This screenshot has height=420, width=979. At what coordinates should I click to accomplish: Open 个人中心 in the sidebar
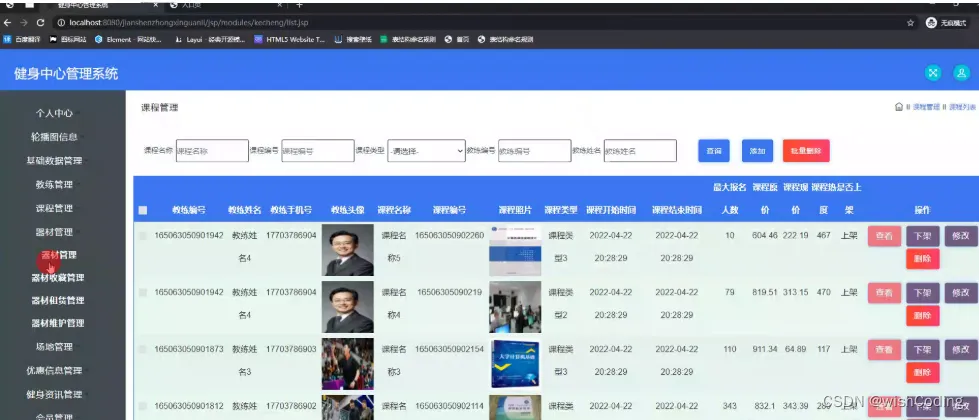[x=54, y=114]
